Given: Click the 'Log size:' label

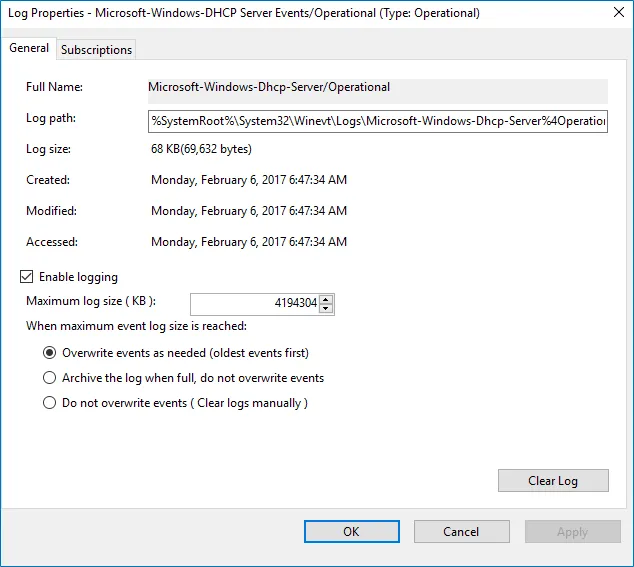Looking at the screenshot, I should pyautogui.click(x=48, y=149).
